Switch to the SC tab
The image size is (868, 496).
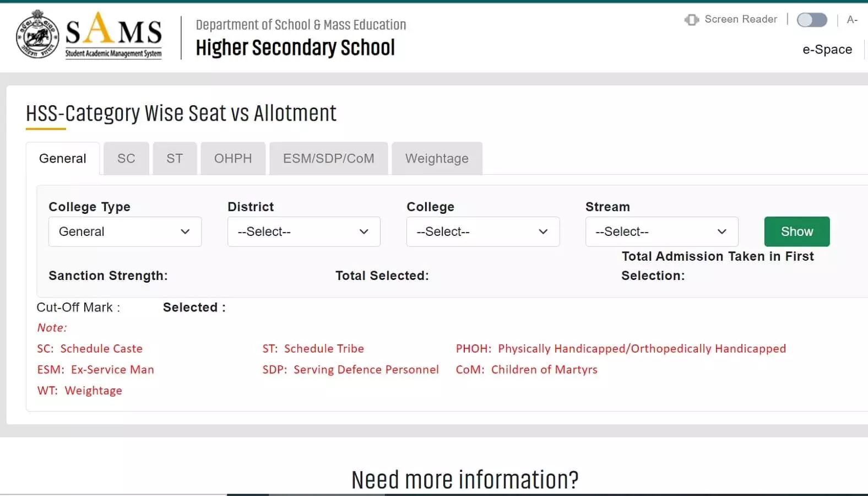pos(126,159)
